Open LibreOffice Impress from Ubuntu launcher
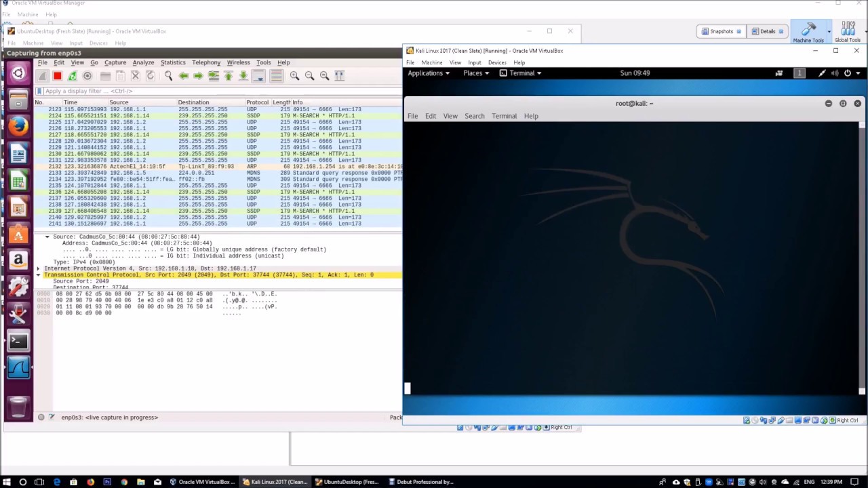Viewport: 868px width, 488px height. tap(18, 207)
